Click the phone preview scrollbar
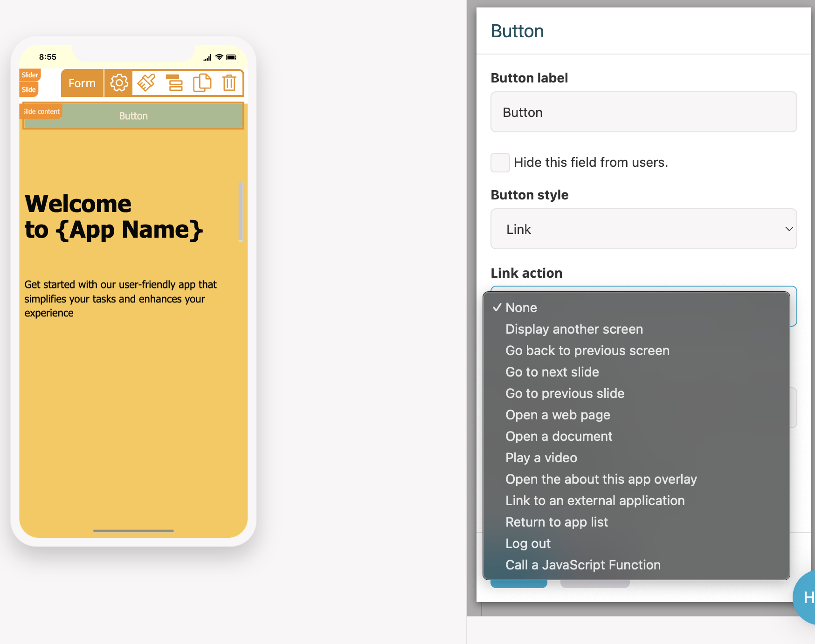 tap(241, 212)
